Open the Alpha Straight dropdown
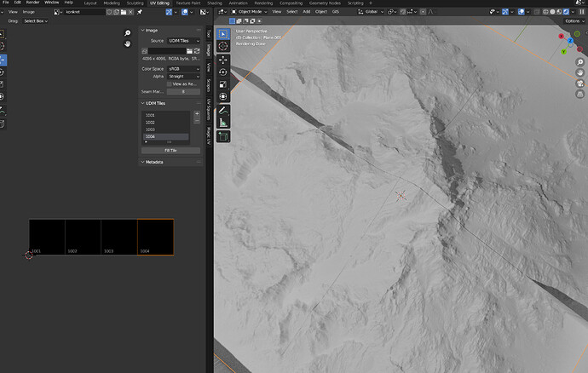This screenshot has height=373, width=588. [183, 77]
